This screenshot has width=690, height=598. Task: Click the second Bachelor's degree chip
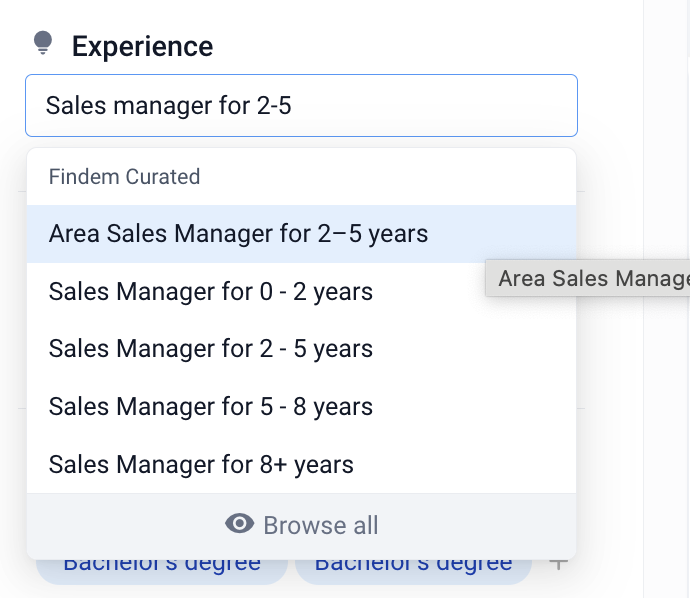pyautogui.click(x=413, y=567)
